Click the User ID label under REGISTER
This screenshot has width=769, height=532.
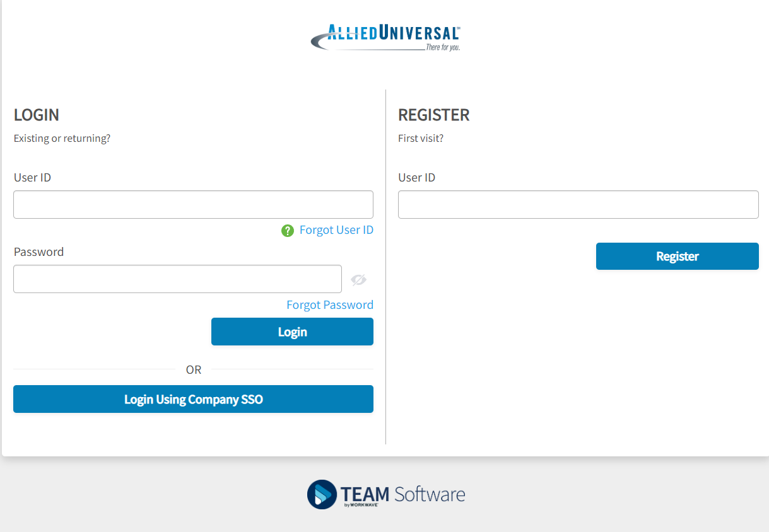pyautogui.click(x=416, y=178)
